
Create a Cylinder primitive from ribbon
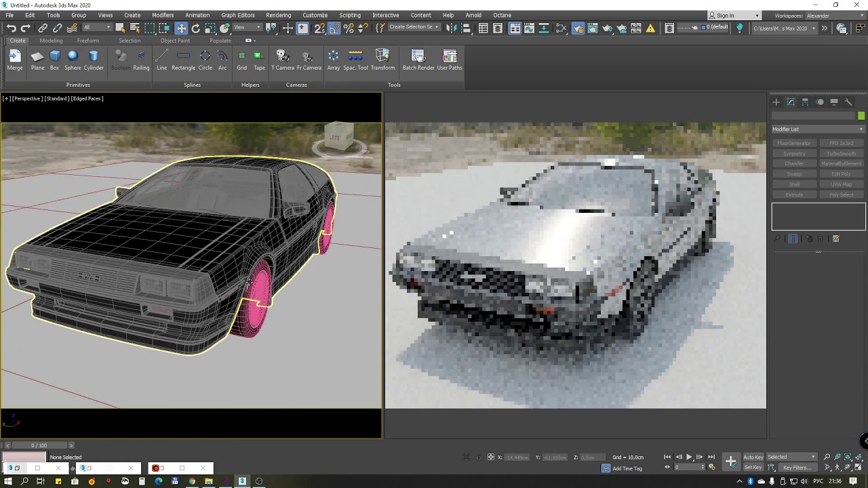click(x=94, y=60)
